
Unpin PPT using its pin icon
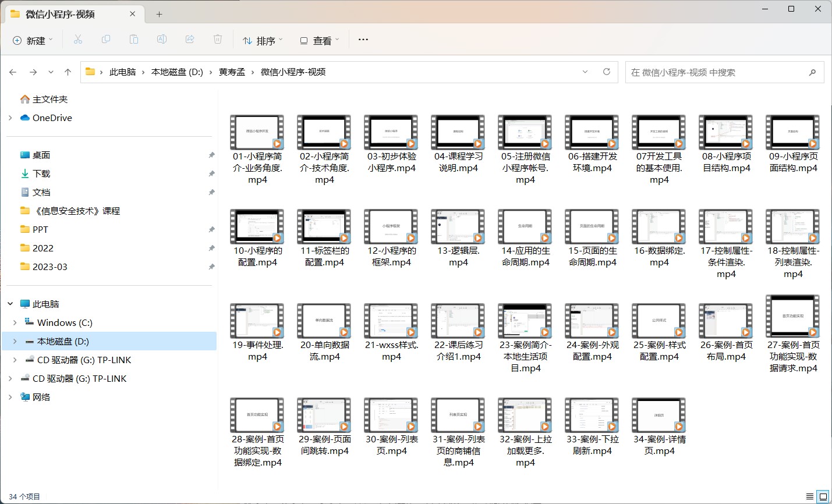[211, 229]
